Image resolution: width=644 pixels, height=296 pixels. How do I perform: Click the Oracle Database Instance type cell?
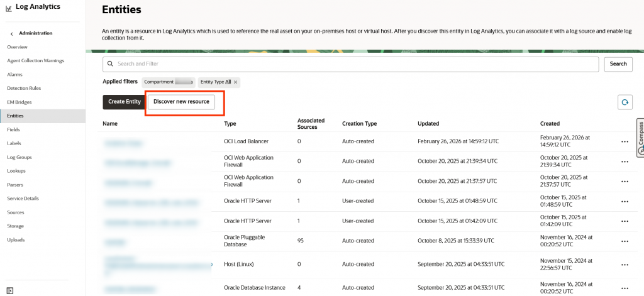(x=255, y=288)
